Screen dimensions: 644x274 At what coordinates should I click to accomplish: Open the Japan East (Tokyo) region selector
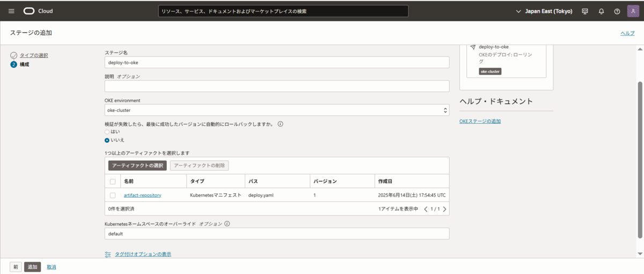point(544,11)
